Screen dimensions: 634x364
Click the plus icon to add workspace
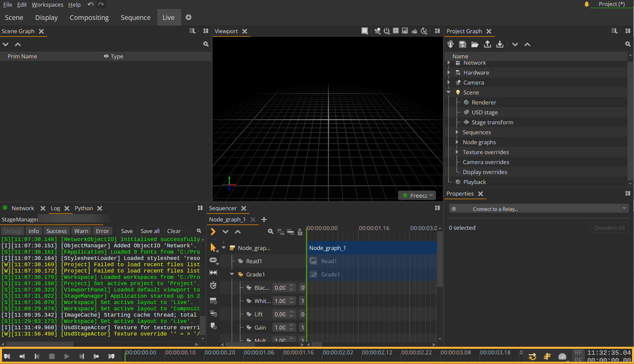188,17
